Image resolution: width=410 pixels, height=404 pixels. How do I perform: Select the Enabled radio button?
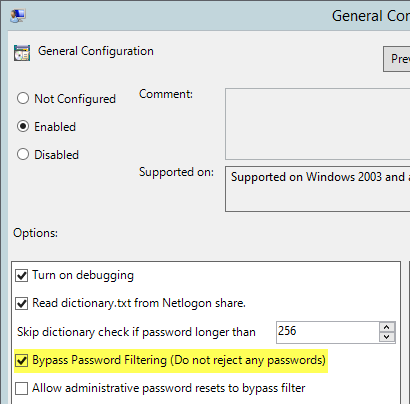[23, 126]
